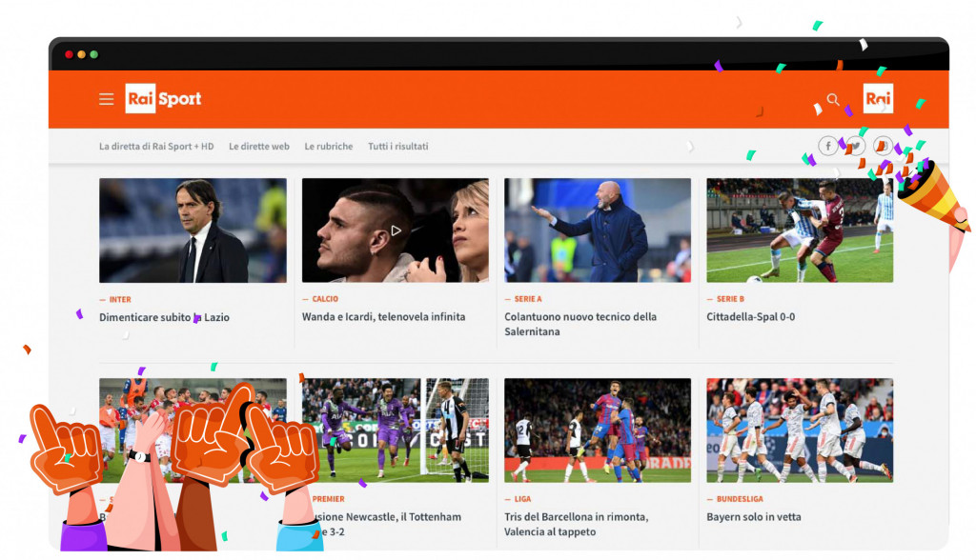Open the Cittadella-Spal match photo
The image size is (976, 560).
click(x=800, y=230)
